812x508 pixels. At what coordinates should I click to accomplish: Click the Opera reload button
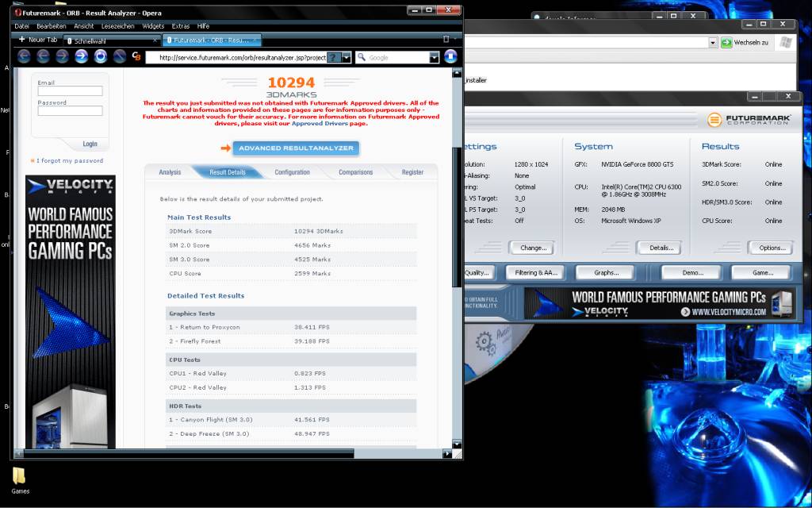pyautogui.click(x=101, y=56)
